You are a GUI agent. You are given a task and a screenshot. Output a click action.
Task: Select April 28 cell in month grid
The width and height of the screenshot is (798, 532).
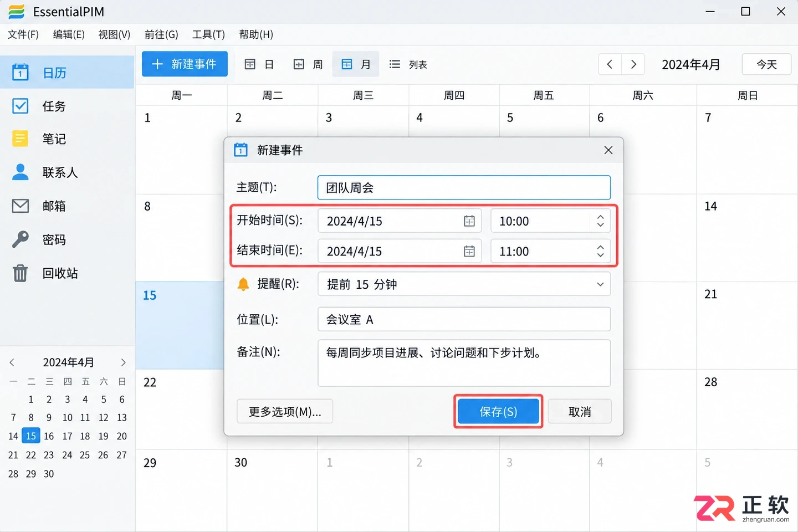[x=747, y=410]
